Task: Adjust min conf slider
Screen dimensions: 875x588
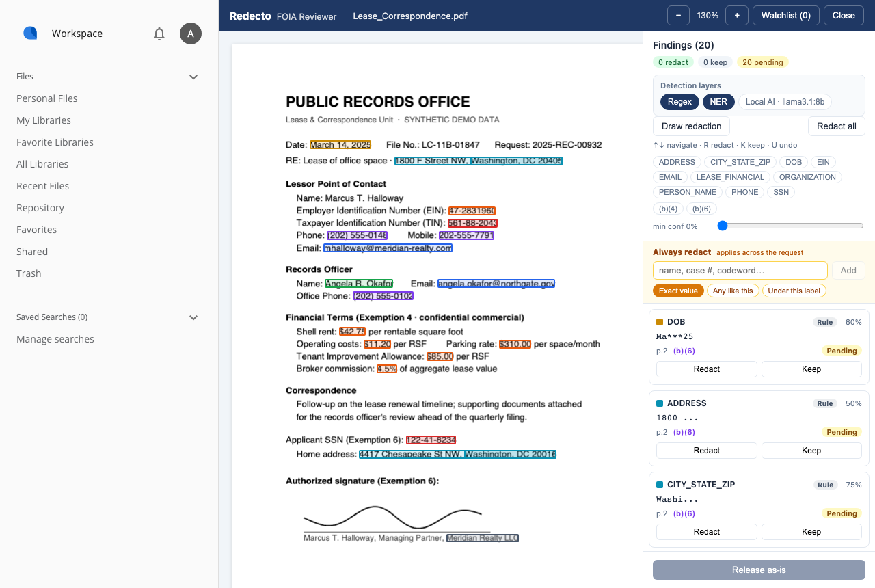Action: pos(790,226)
